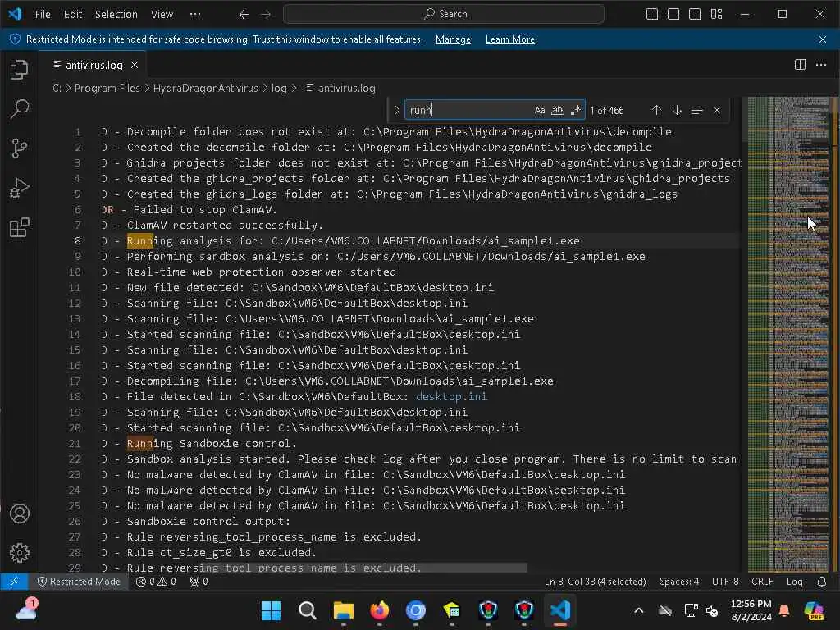Click the Learn More link in banner
840x630 pixels.
coord(510,39)
